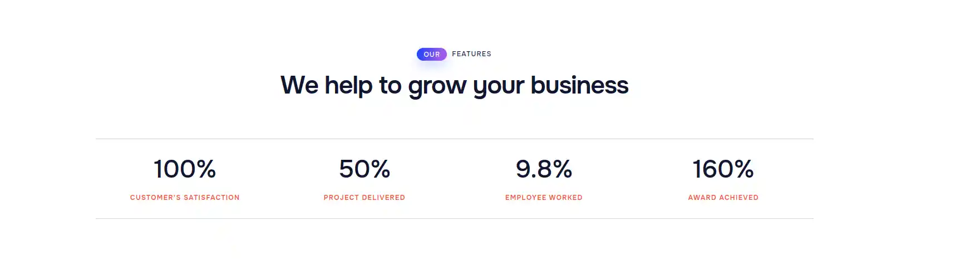Viewport: 980px width, 260px height.
Task: Click the divider line below the statistics
Action: click(x=454, y=218)
